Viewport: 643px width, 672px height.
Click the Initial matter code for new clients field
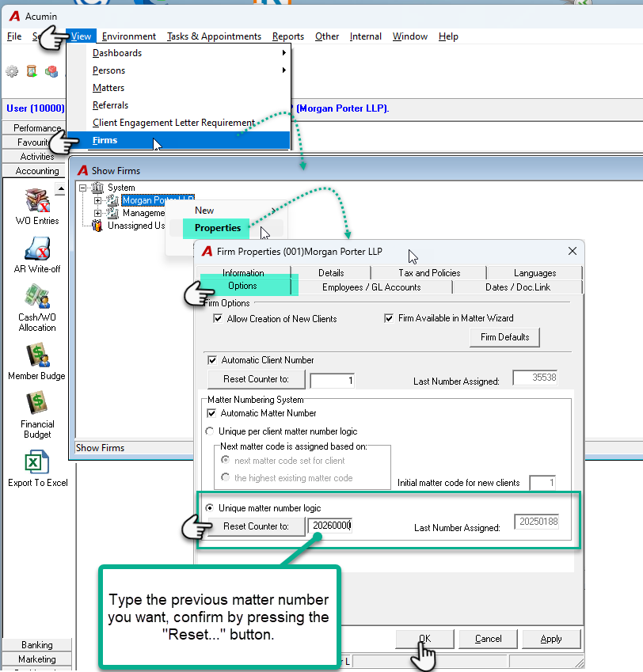(542, 483)
